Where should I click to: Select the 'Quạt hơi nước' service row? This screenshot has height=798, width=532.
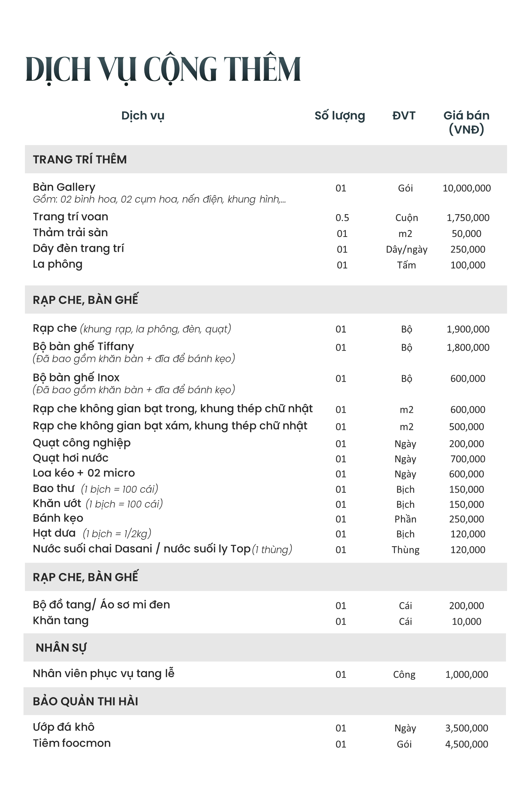(70, 458)
